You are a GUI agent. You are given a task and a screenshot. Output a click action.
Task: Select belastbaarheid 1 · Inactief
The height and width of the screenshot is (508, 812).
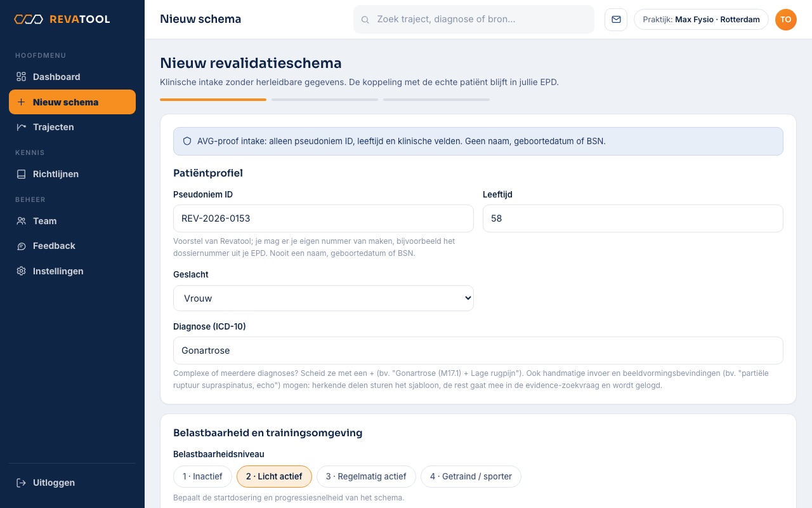pyautogui.click(x=202, y=476)
